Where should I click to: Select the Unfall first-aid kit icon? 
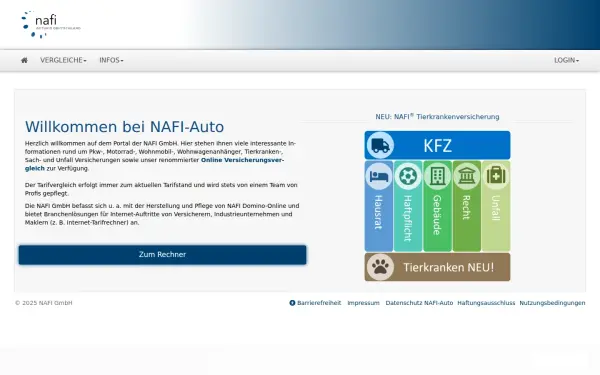pyautogui.click(x=496, y=176)
